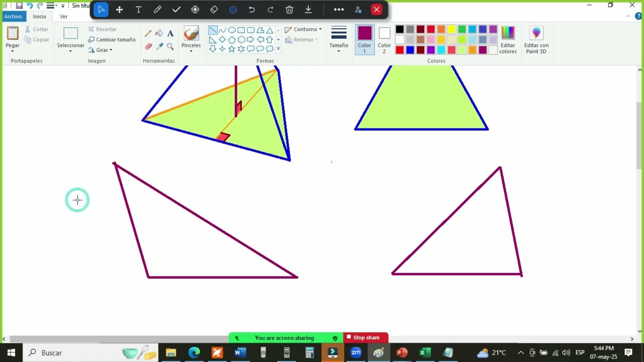Pick the pen draw annotation tool
The height and width of the screenshot is (362, 644).
157,10
